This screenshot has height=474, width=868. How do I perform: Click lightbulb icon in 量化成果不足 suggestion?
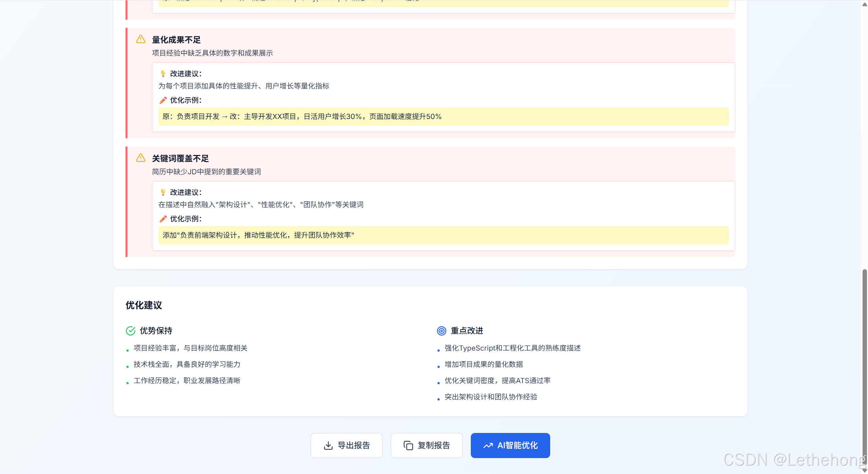point(163,74)
